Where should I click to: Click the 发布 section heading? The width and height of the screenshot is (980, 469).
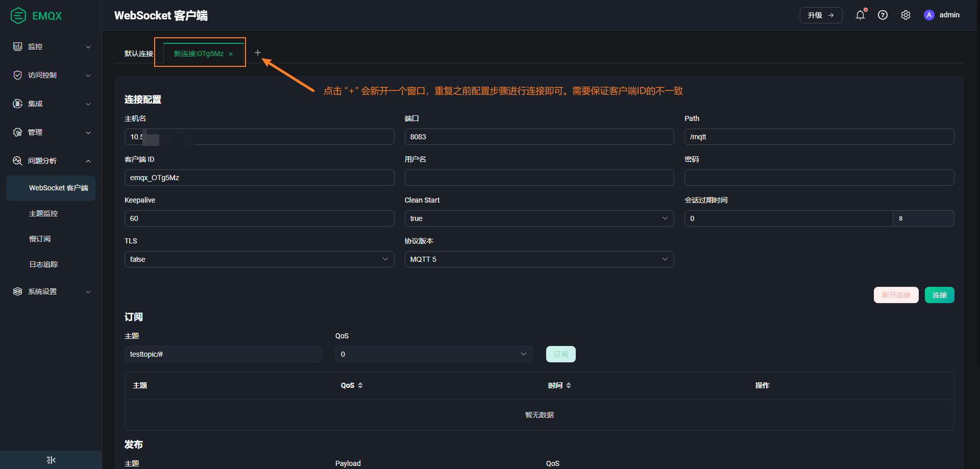point(134,445)
